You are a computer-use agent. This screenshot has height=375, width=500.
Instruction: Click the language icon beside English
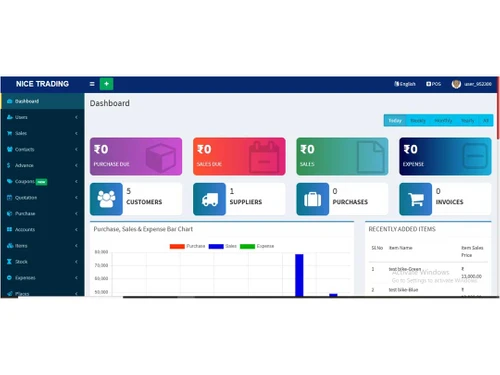click(x=396, y=84)
